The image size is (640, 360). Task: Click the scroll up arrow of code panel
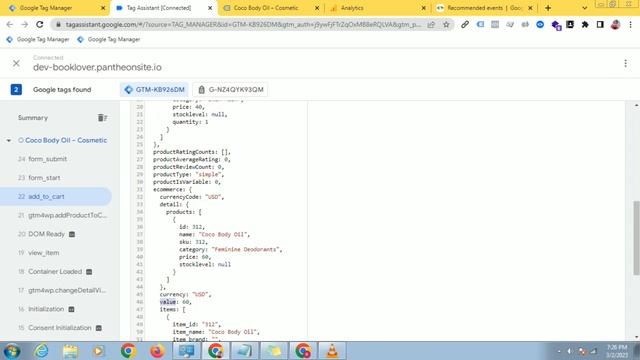point(636,105)
